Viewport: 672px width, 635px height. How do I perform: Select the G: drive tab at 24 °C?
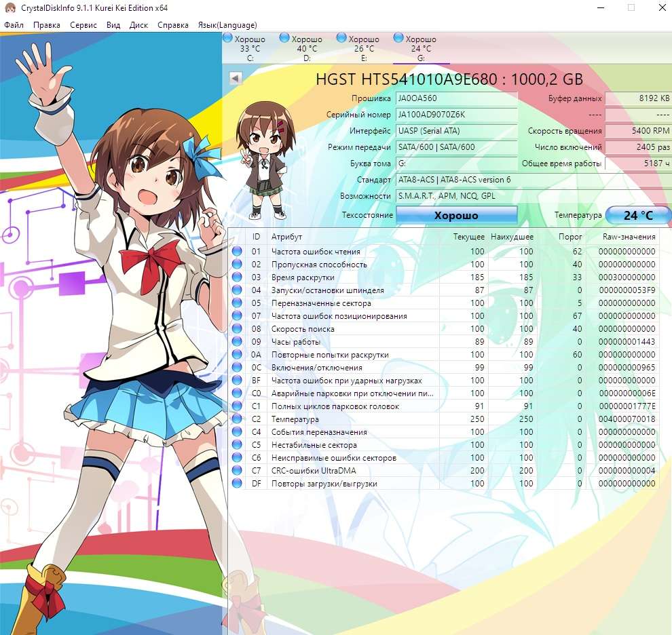click(422, 48)
